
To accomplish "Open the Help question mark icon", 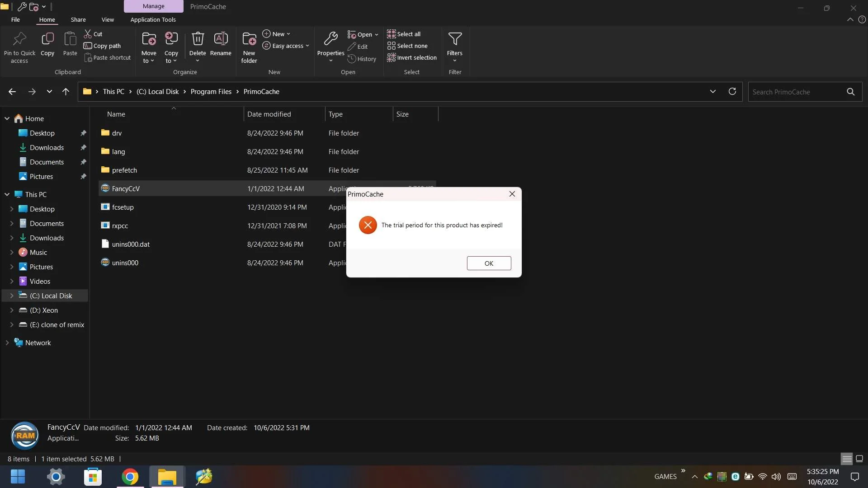I will click(862, 19).
